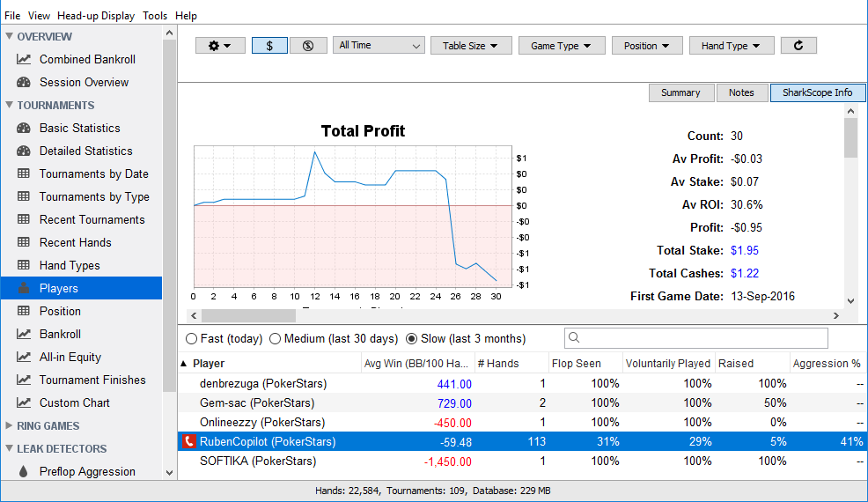868x502 pixels.
Task: Click the Session Overview gauge icon
Action: point(24,82)
